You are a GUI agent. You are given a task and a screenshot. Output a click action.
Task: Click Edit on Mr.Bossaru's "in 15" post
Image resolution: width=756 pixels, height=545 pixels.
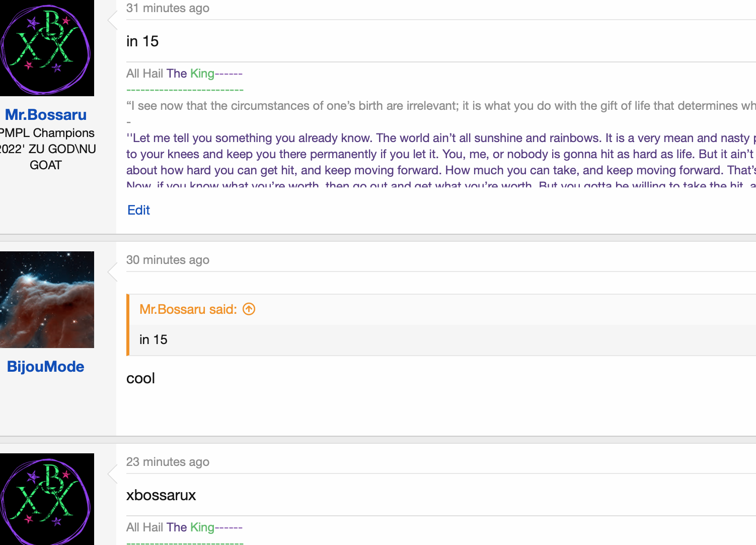138,210
